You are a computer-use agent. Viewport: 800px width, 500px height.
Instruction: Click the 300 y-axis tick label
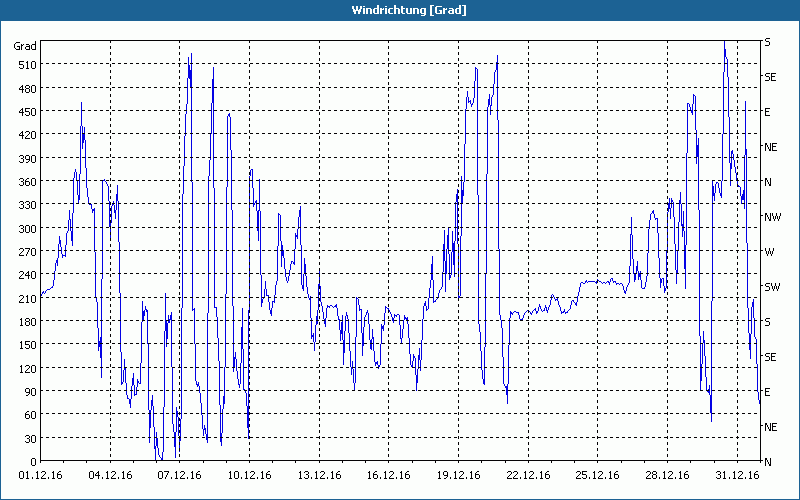tap(27, 229)
